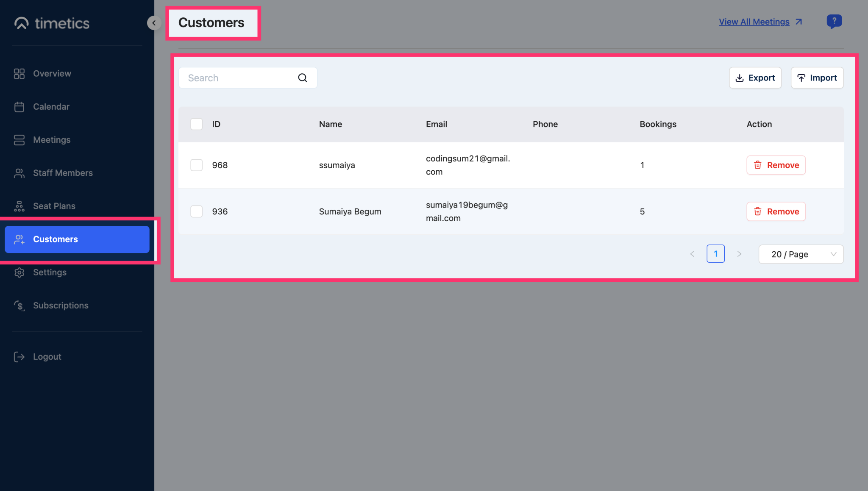Click the Meetings icon in sidebar
Viewport: 868px width, 491px height.
pos(19,139)
